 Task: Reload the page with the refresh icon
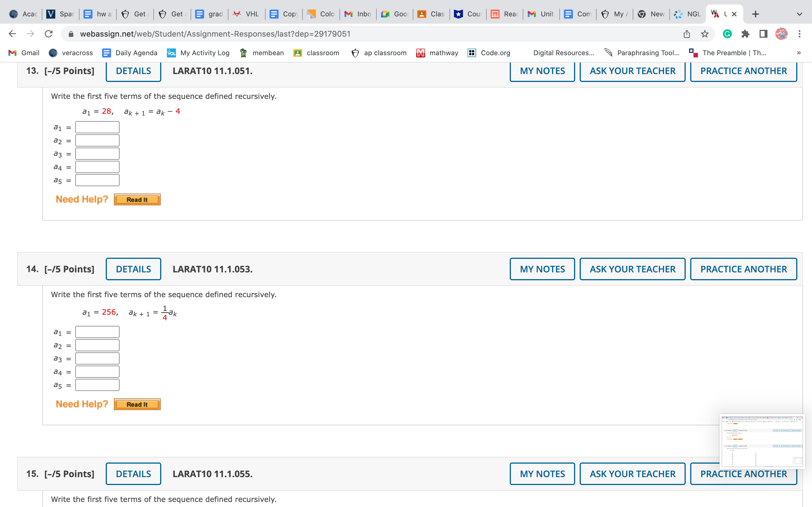(x=49, y=34)
